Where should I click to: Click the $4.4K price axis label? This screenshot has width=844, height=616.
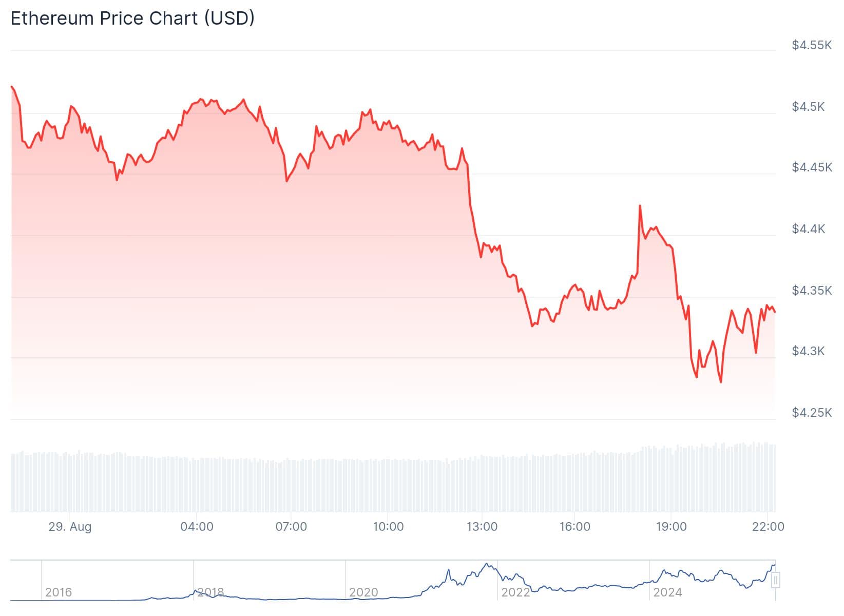point(809,229)
